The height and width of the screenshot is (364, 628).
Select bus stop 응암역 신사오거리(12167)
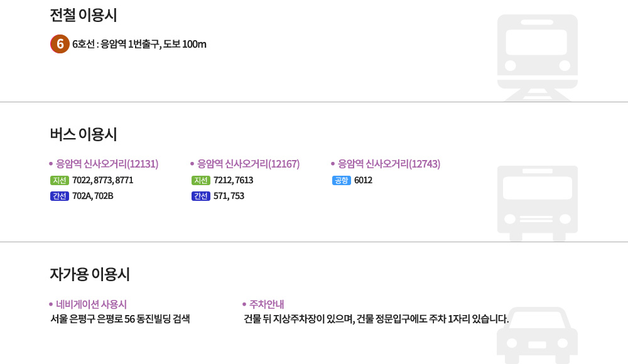(x=248, y=164)
